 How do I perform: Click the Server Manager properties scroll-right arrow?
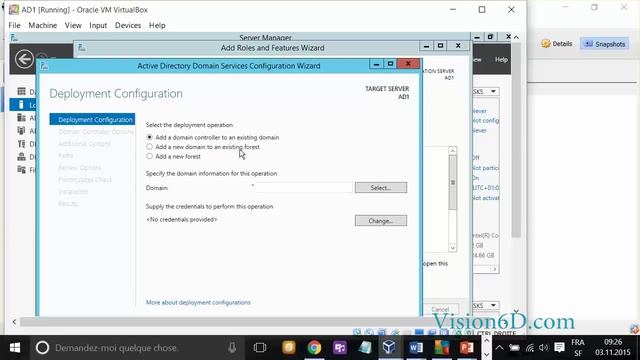[494, 269]
